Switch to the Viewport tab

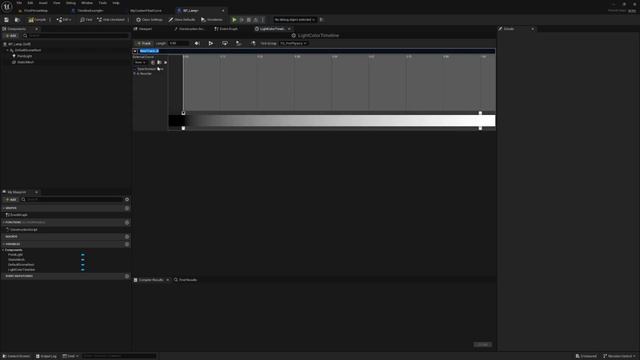pyautogui.click(x=143, y=29)
